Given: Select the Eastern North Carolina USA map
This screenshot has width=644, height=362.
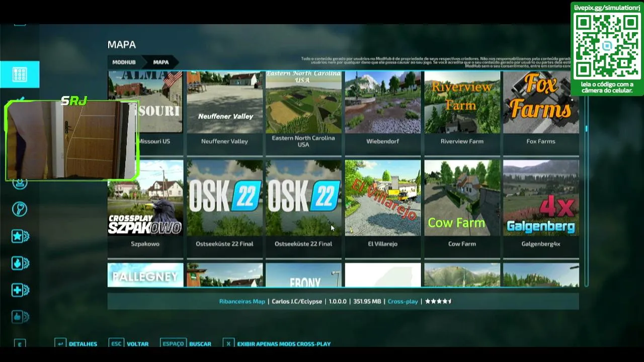Looking at the screenshot, I should point(303,113).
